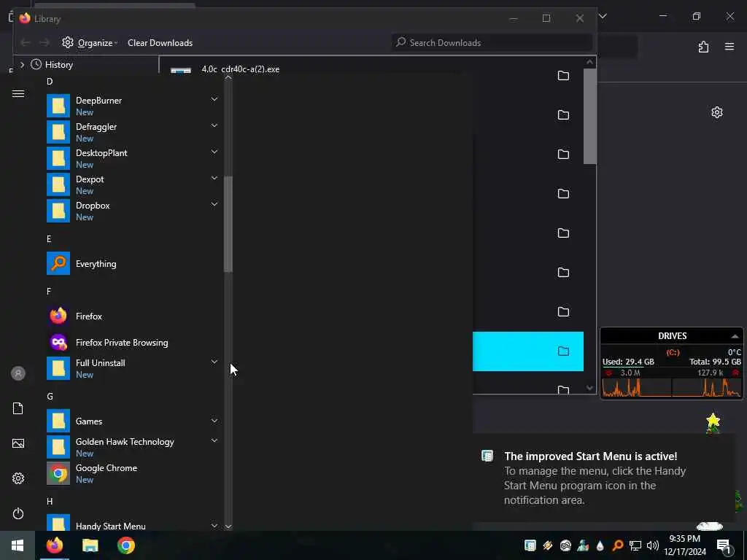Open the Defraggler folder icon
The height and width of the screenshot is (560, 747).
pyautogui.click(x=58, y=132)
